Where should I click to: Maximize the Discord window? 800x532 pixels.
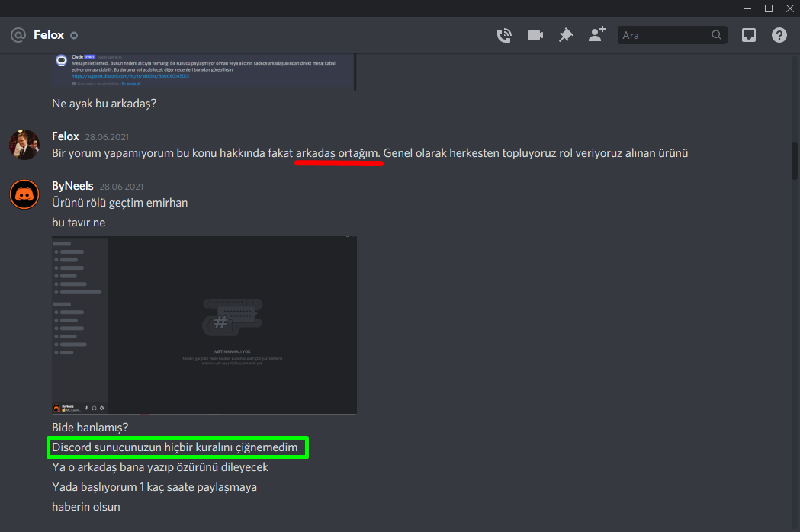pos(769,8)
